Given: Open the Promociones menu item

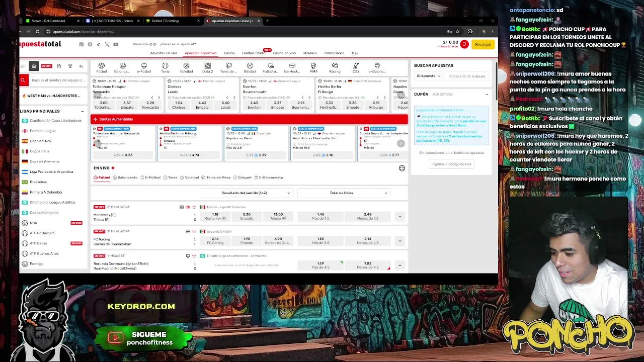Looking at the screenshot, I should (334, 53).
